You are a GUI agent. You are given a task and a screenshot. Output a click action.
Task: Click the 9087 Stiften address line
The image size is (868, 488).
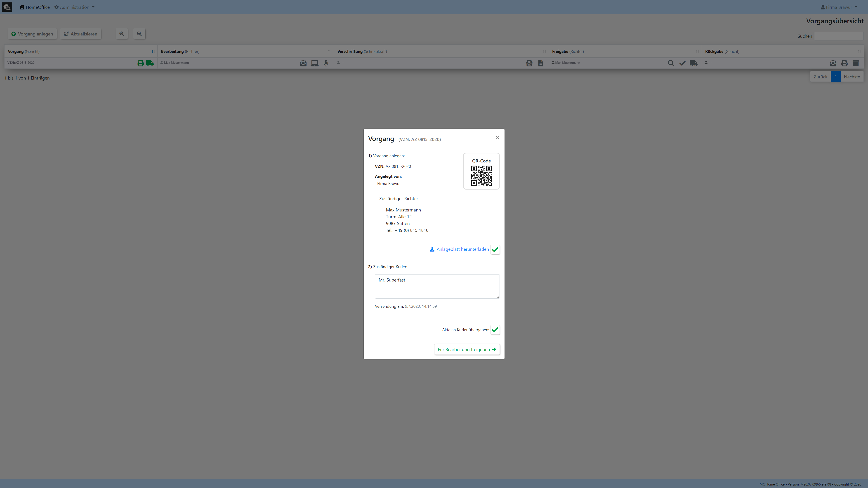point(398,223)
